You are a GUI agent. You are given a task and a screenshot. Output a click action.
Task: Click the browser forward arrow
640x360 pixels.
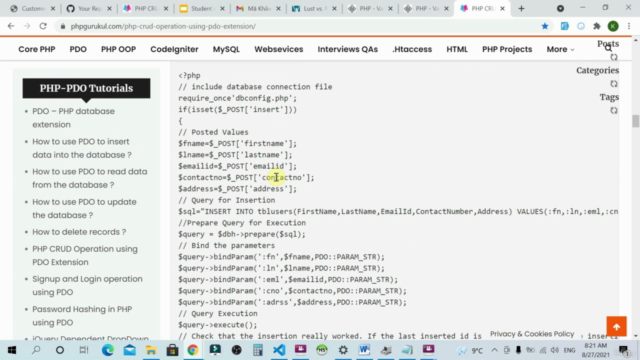click(27, 26)
